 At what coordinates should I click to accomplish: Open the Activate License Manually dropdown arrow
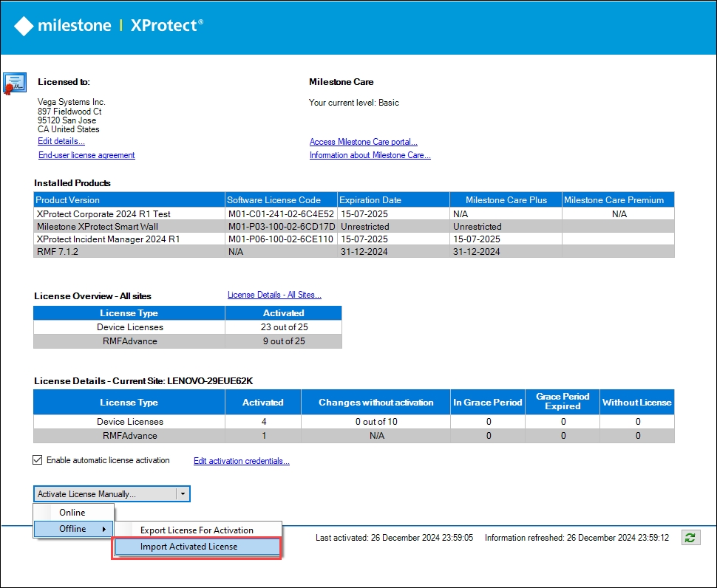[x=183, y=494]
